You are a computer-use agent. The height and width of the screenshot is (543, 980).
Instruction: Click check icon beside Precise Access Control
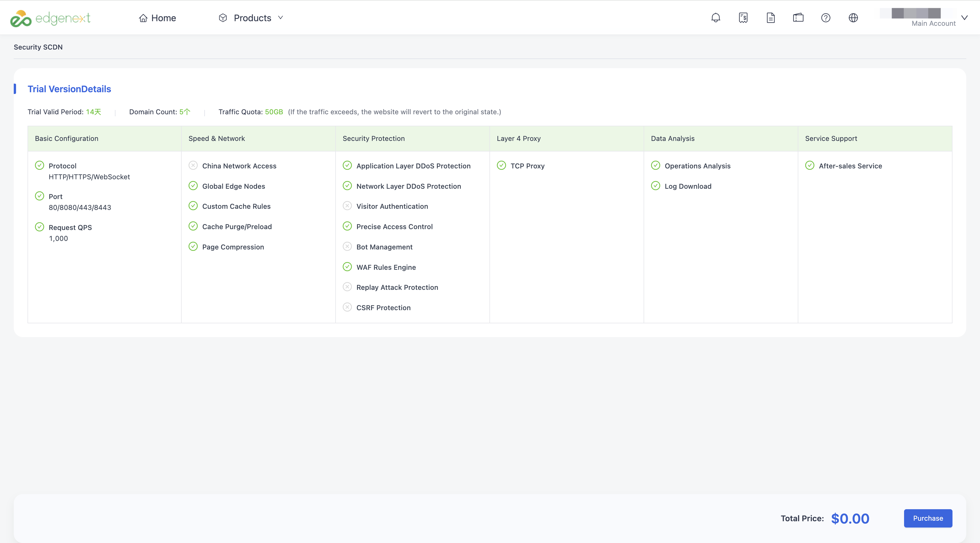coord(347,226)
